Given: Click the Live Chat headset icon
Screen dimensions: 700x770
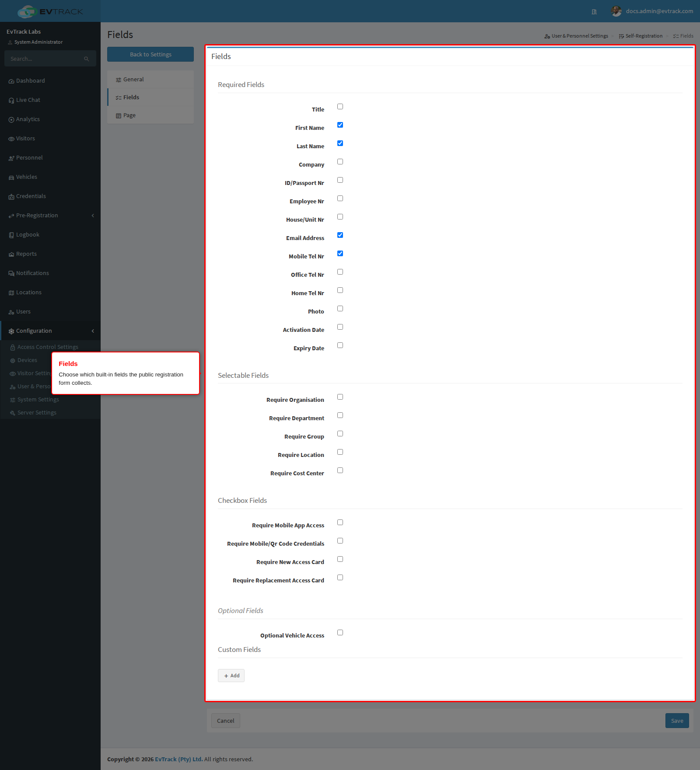Looking at the screenshot, I should click(x=11, y=101).
